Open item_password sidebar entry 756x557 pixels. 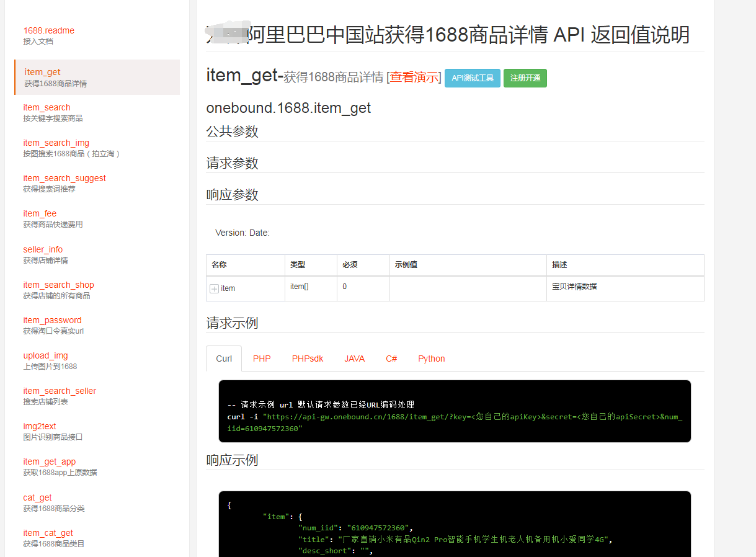tap(52, 320)
